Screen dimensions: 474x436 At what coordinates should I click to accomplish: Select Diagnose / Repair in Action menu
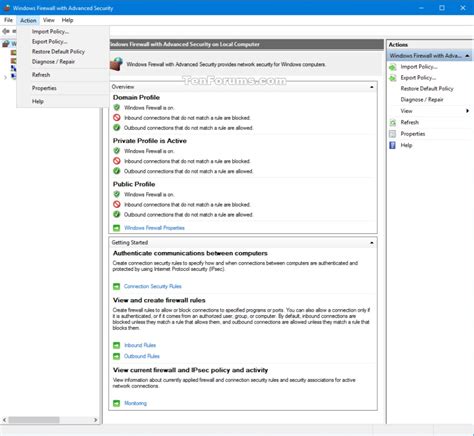pyautogui.click(x=53, y=62)
